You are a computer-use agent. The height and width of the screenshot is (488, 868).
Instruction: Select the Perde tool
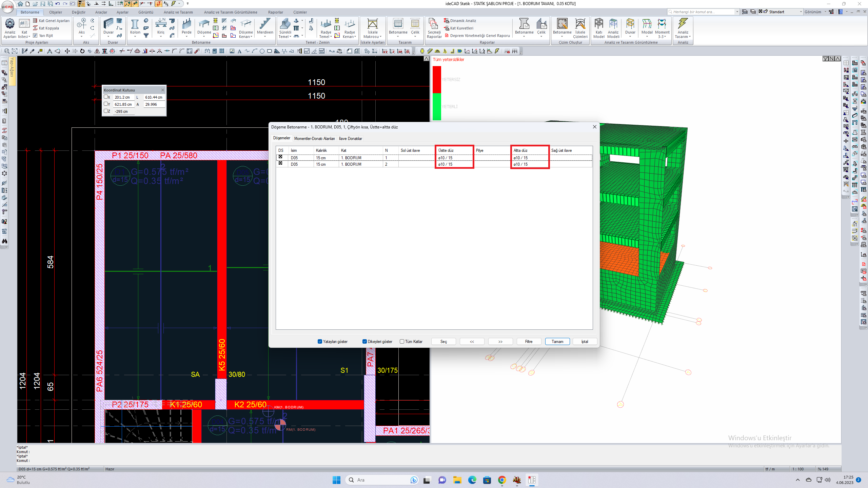click(x=186, y=28)
